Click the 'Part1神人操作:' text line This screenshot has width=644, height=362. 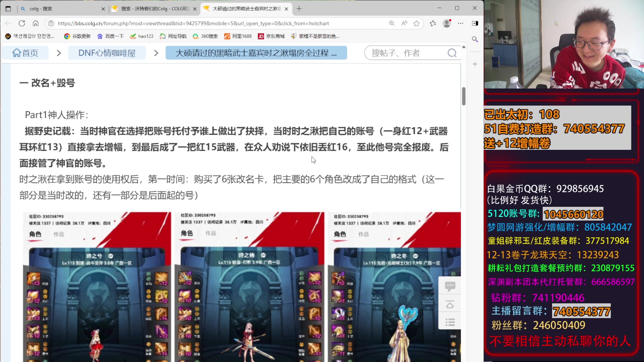[x=57, y=115]
